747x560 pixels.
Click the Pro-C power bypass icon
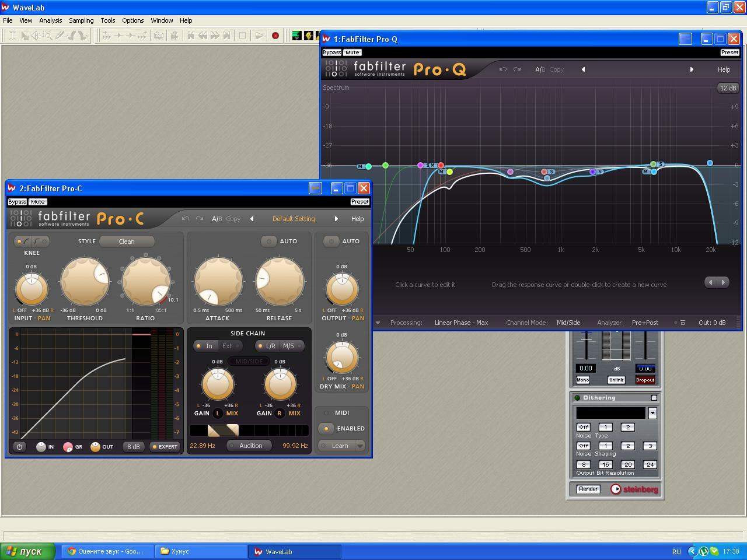coord(19,447)
